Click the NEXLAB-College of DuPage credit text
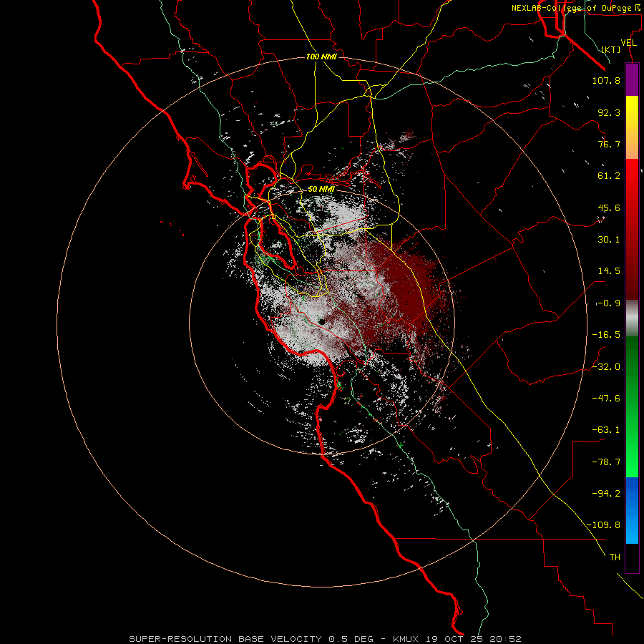This screenshot has height=644, width=644. tap(575, 8)
